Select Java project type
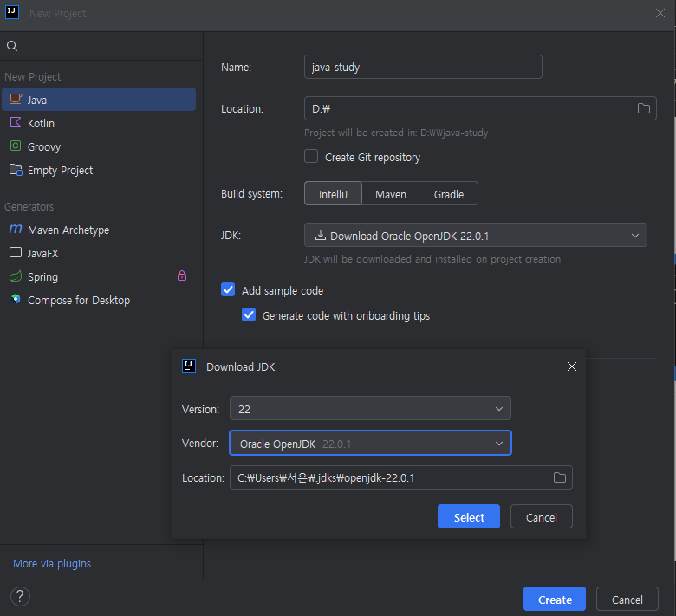The height and width of the screenshot is (616, 676). pyautogui.click(x=99, y=100)
